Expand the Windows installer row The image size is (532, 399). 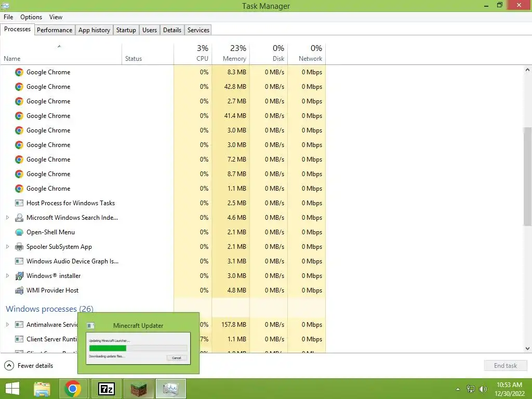pyautogui.click(x=7, y=276)
